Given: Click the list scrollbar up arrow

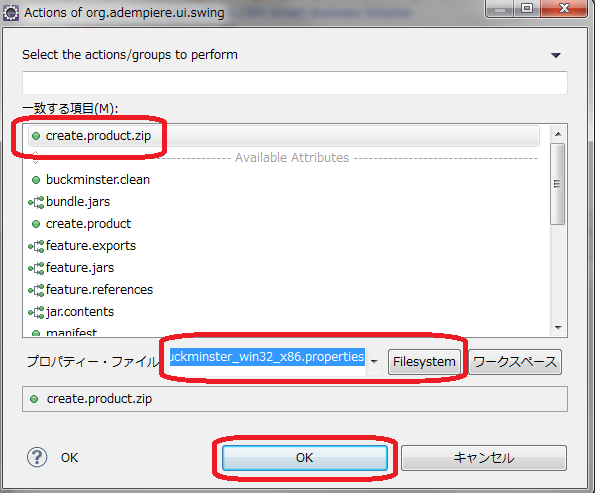Looking at the screenshot, I should coord(558,134).
